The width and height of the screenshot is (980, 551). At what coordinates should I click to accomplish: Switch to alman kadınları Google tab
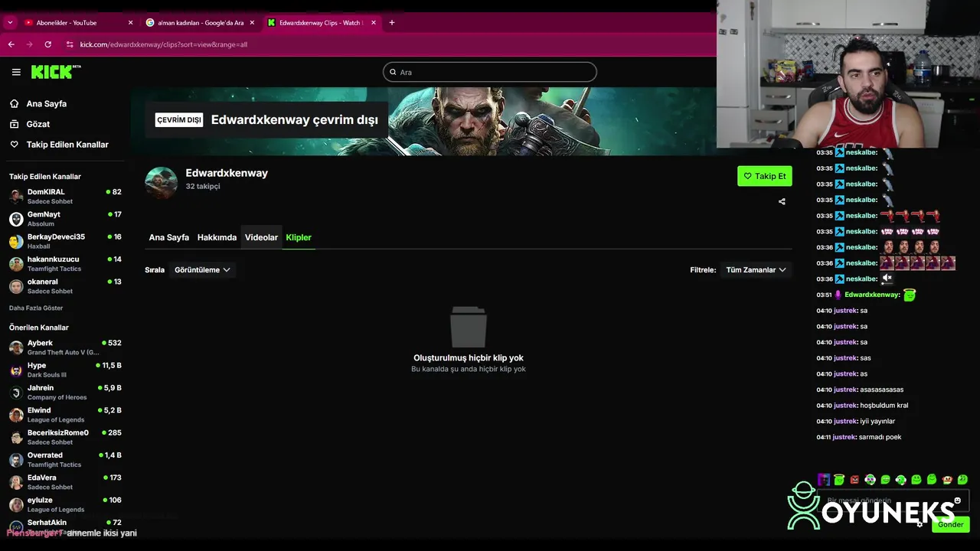(201, 22)
